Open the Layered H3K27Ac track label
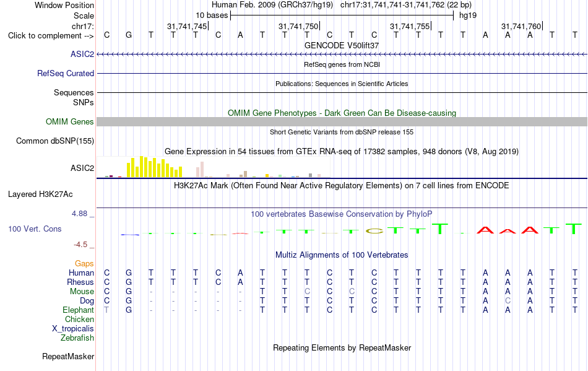Screen dimensions: 588x371 click(40, 194)
